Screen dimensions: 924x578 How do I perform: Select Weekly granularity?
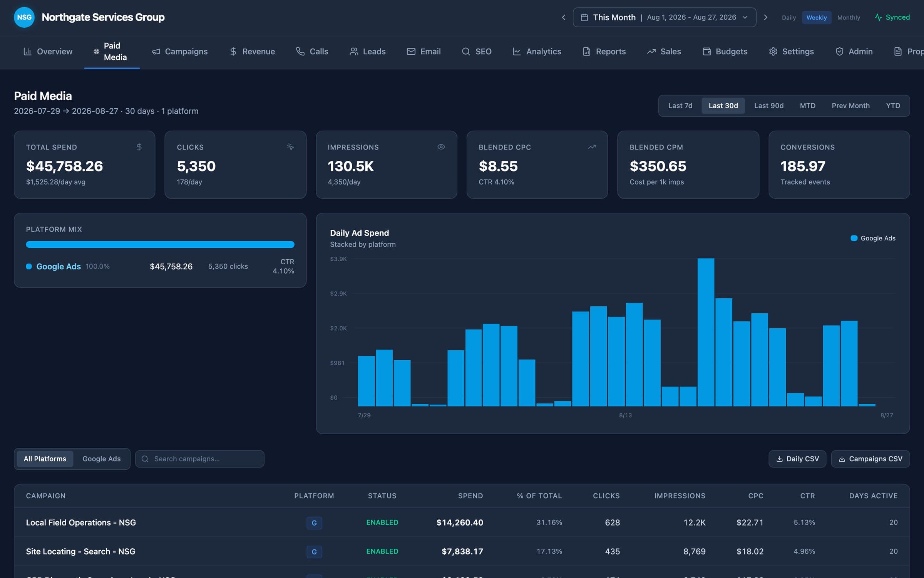pyautogui.click(x=817, y=18)
